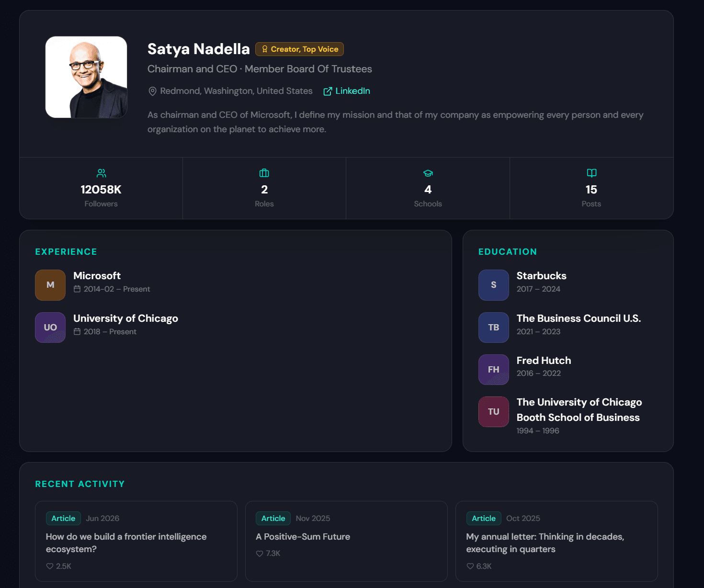Screen dimensions: 704x588
Task: Click the Article tag on Nov 2025 card
Action: click(x=273, y=519)
